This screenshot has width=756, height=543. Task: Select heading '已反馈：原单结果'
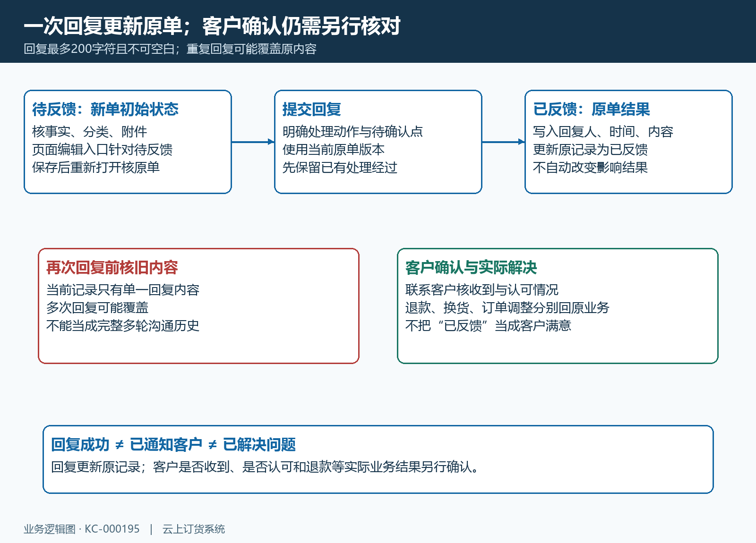click(592, 109)
